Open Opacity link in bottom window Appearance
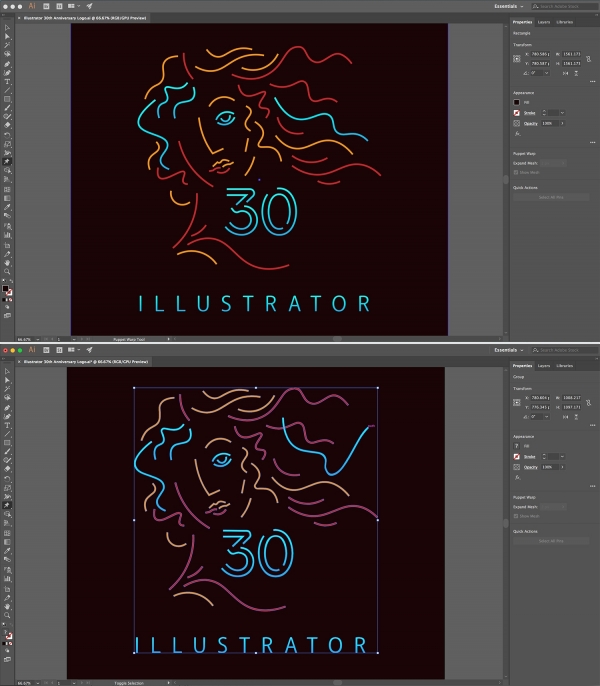Image resolution: width=600 pixels, height=686 pixels. pyautogui.click(x=530, y=467)
